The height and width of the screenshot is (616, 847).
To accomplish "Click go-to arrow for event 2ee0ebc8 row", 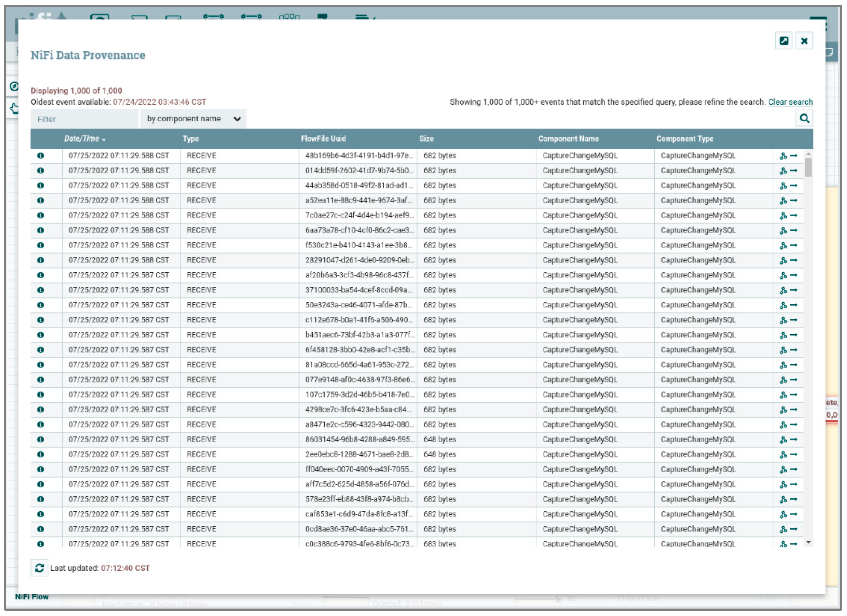I will coord(794,454).
